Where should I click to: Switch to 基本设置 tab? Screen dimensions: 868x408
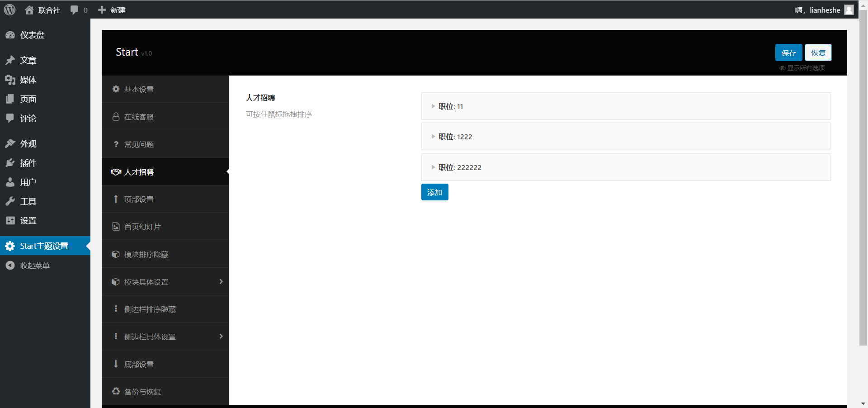(139, 90)
